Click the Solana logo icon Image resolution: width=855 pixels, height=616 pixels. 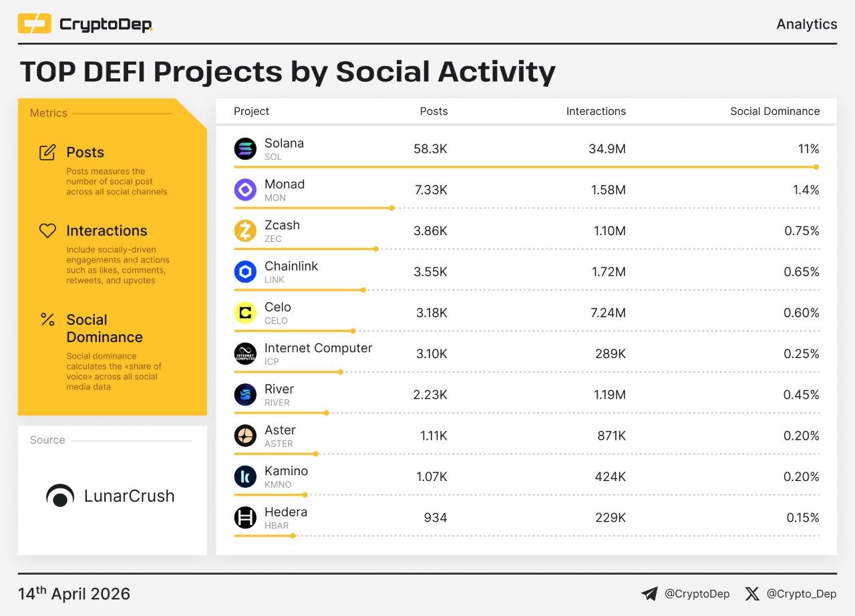click(x=245, y=149)
